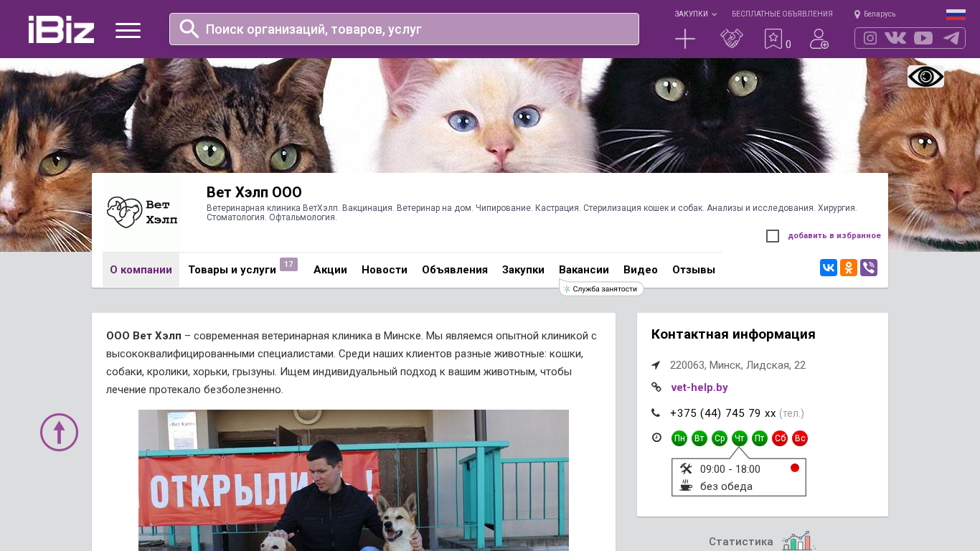Image resolution: width=980 pixels, height=551 pixels.
Task: Open the Вакансии tab
Action: (x=584, y=270)
